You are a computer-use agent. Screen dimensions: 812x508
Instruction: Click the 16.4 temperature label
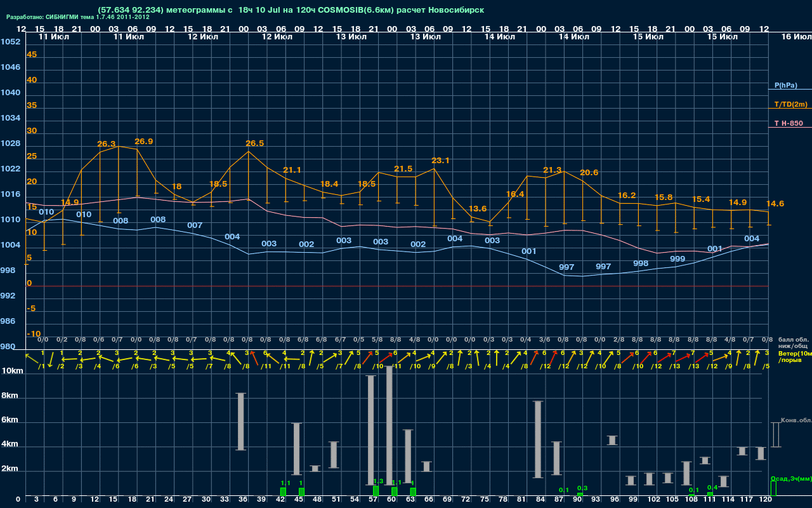coord(515,194)
